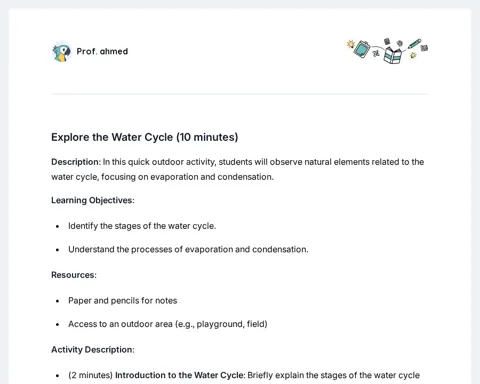
Task: Click the open book illustration in header
Action: point(392,55)
